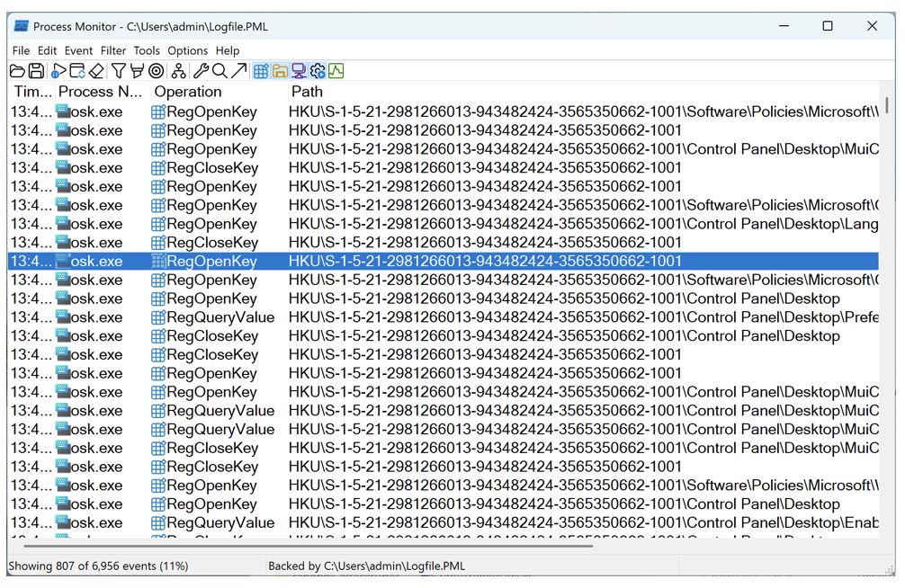The width and height of the screenshot is (905, 588).
Task: Click the target Include Process icon
Action: point(157,71)
